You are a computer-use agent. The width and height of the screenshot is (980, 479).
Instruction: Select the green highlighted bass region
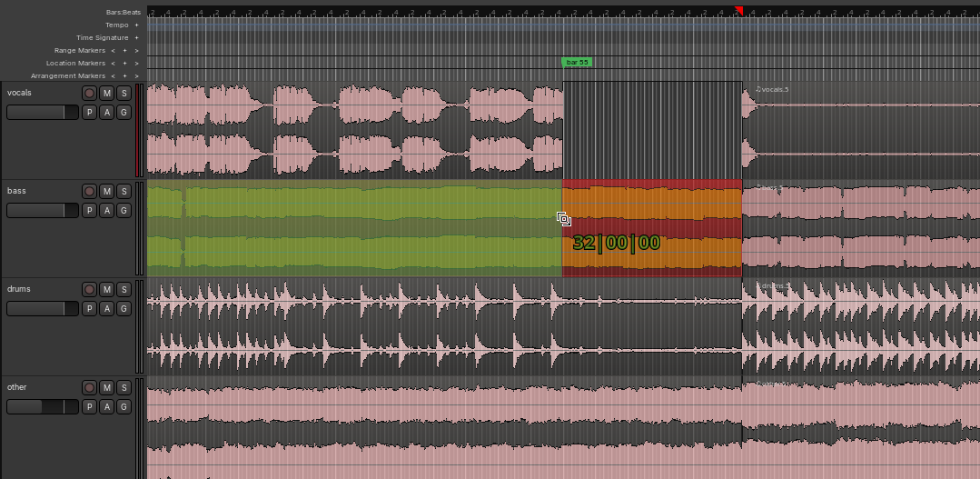click(354, 228)
